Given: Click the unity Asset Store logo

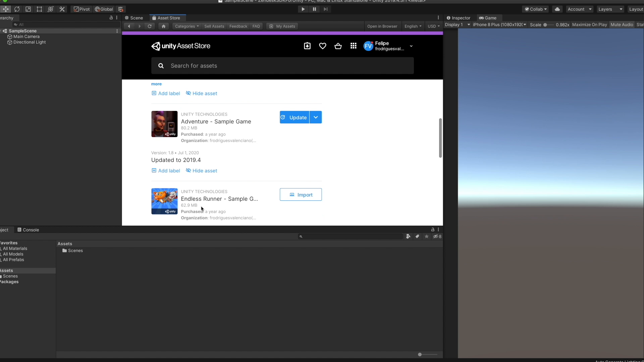Looking at the screenshot, I should click(181, 46).
